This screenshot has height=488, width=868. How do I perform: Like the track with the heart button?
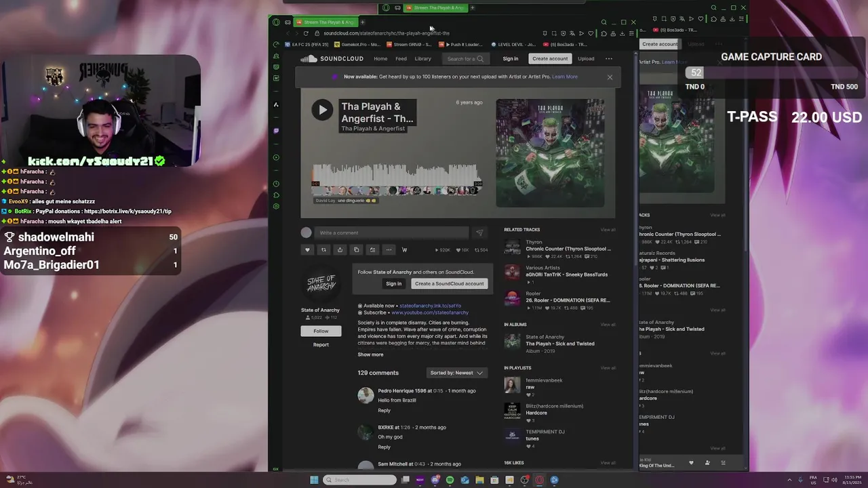[x=307, y=250]
